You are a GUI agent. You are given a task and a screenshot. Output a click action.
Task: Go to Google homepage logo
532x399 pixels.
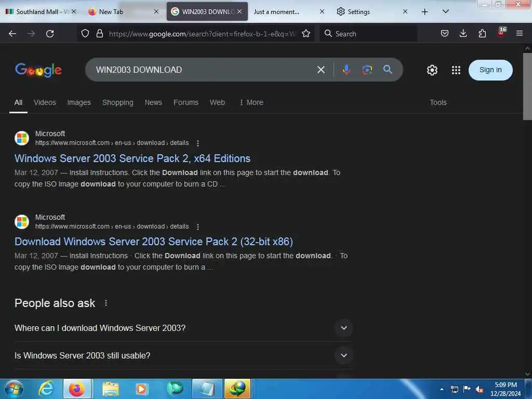point(38,70)
